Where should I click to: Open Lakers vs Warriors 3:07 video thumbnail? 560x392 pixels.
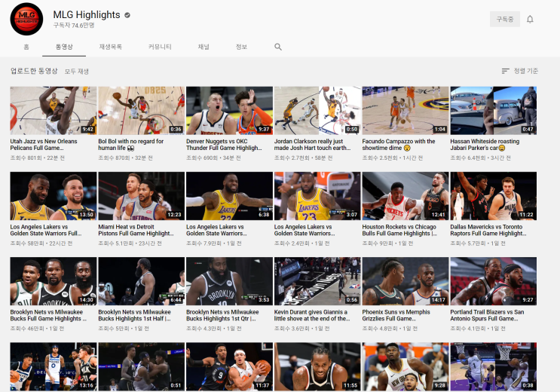317,196
